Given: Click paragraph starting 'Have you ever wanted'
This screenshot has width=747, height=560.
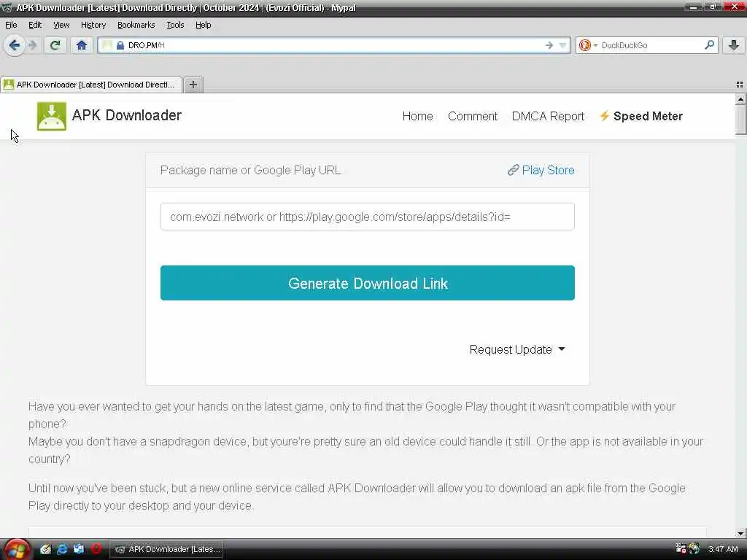Looking at the screenshot, I should pos(352,415).
